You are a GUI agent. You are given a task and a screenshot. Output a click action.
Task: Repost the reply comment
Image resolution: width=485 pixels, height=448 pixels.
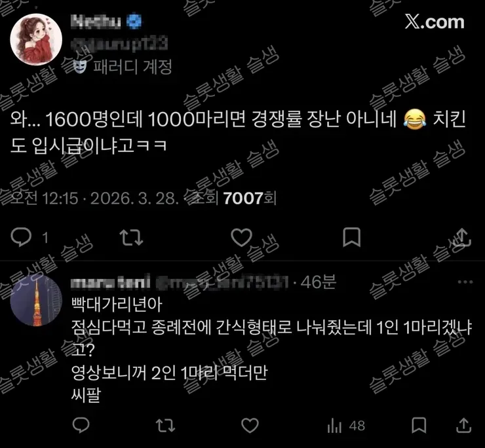pos(165,425)
